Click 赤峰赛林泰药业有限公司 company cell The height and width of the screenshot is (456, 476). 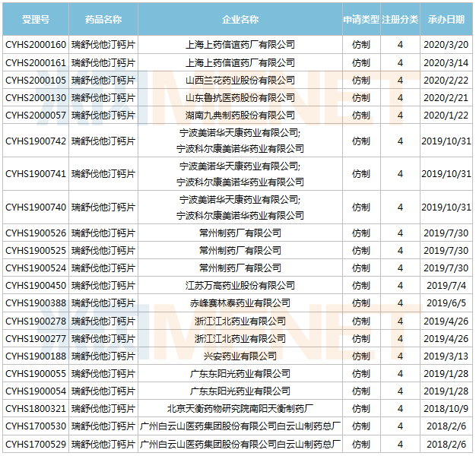[240, 302]
